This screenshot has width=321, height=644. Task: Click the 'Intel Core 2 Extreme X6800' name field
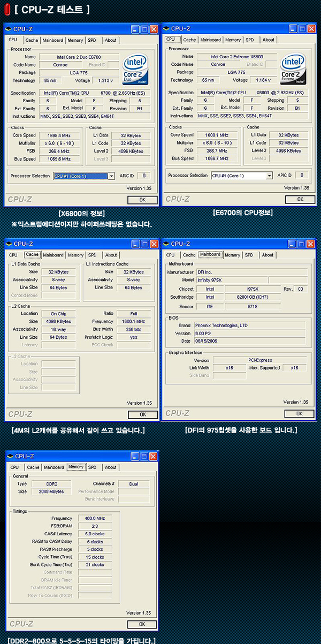pos(237,57)
